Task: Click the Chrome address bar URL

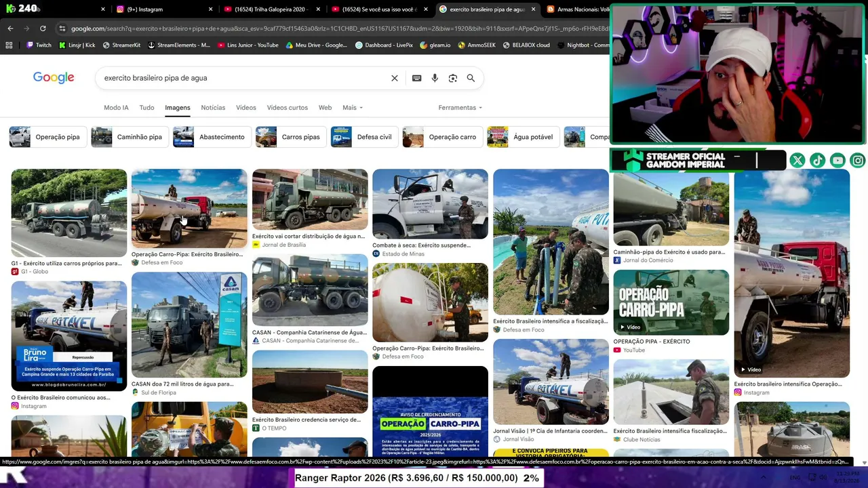Action: 339,28
